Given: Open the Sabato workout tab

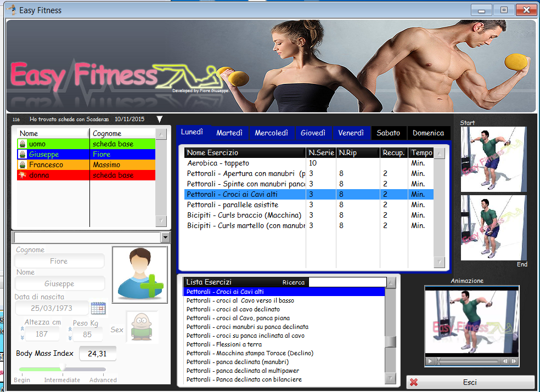Looking at the screenshot, I should pyautogui.click(x=388, y=133).
